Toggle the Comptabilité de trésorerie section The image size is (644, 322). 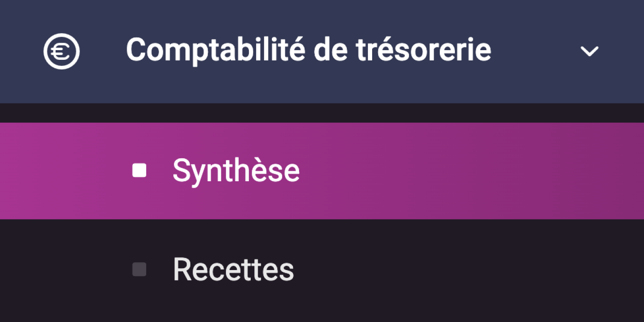pos(322,52)
